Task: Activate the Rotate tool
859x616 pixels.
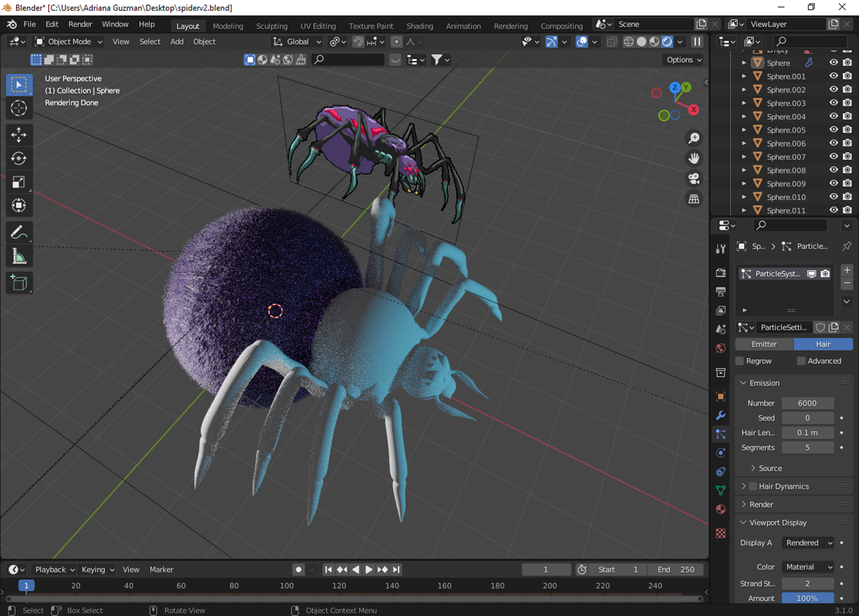Action: [19, 159]
